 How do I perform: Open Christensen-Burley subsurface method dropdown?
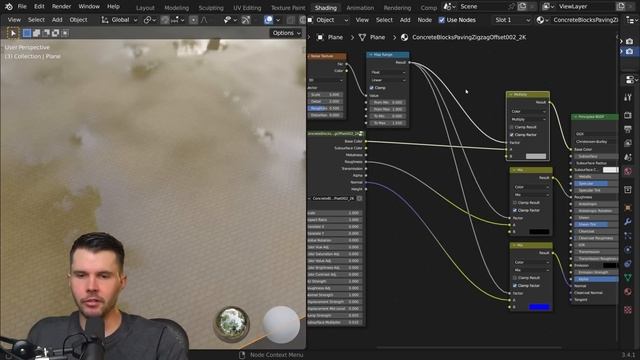[596, 142]
